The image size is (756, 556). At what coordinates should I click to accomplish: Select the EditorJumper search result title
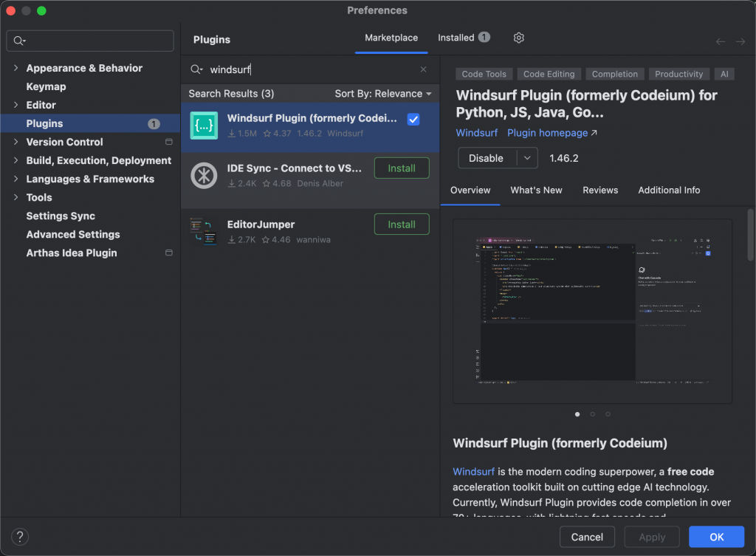(x=261, y=224)
